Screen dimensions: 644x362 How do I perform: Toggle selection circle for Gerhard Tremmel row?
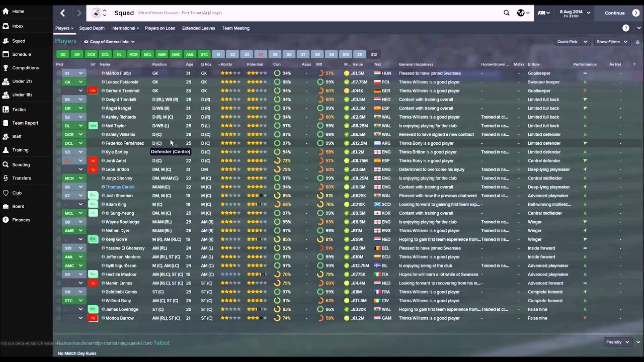pyautogui.click(x=59, y=91)
